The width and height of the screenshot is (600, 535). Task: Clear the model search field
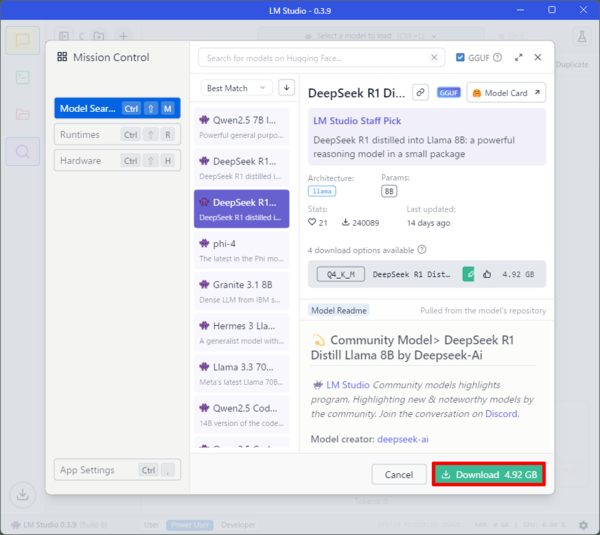point(434,57)
